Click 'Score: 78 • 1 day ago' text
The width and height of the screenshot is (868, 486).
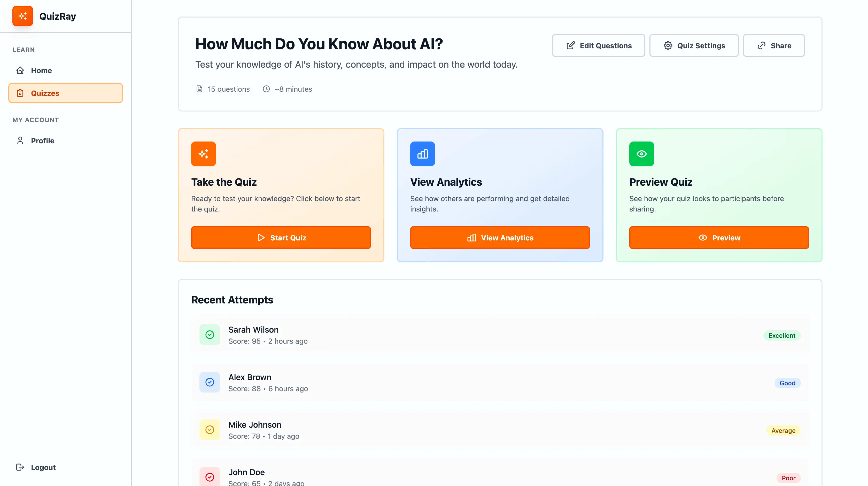264,436
